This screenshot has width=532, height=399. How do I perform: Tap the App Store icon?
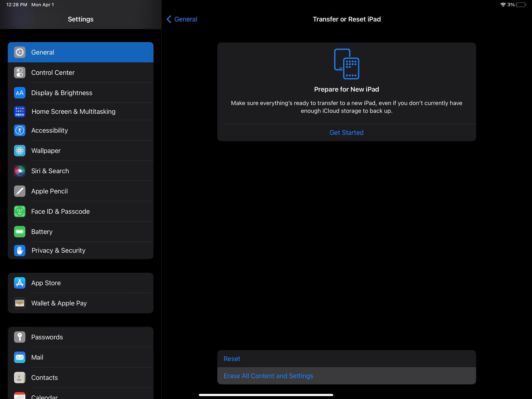coord(19,283)
